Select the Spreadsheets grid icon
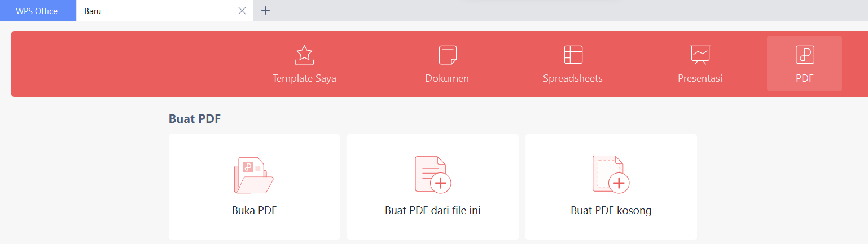868x244 pixels. click(x=573, y=54)
